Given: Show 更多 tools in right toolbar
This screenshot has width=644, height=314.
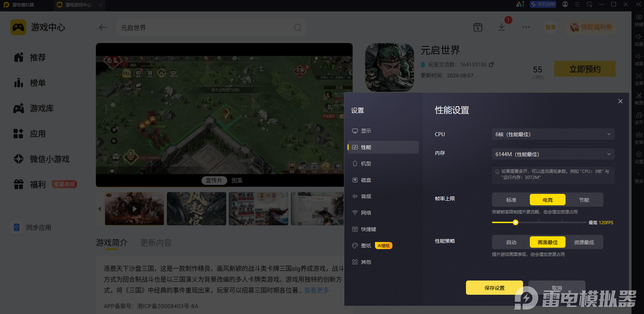Looking at the screenshot, I should click(639, 177).
